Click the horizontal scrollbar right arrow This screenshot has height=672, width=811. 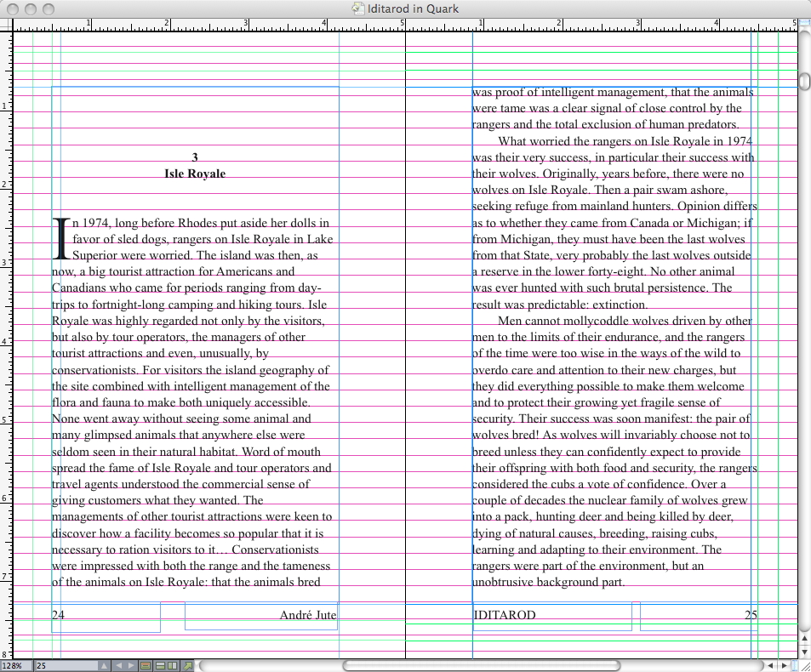(x=784, y=666)
